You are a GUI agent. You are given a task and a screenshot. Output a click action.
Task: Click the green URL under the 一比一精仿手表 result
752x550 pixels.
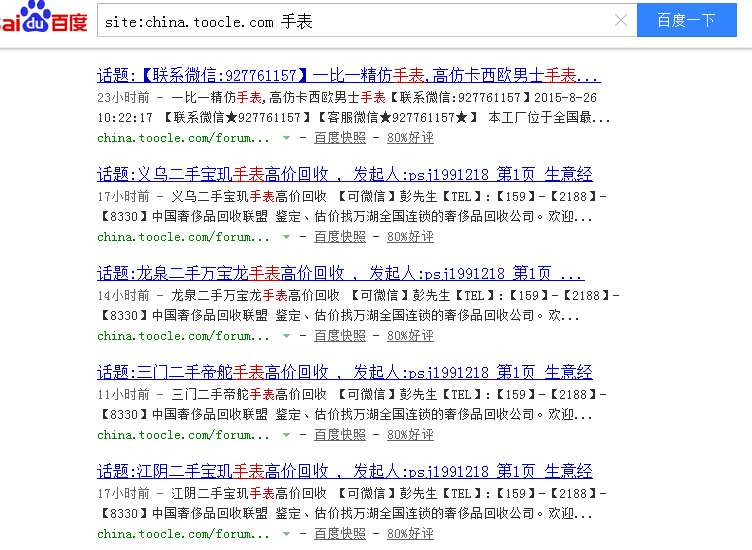[x=183, y=138]
